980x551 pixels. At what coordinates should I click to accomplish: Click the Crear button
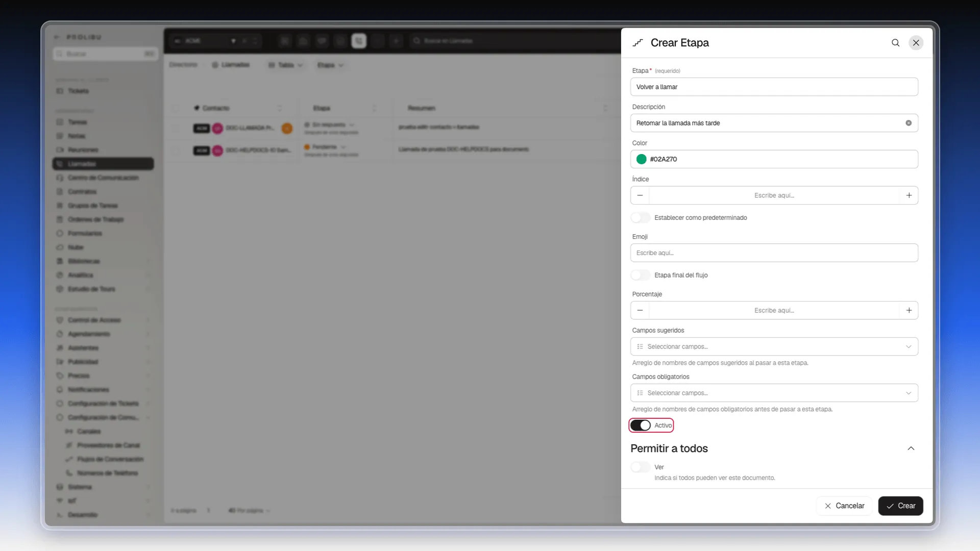click(901, 506)
